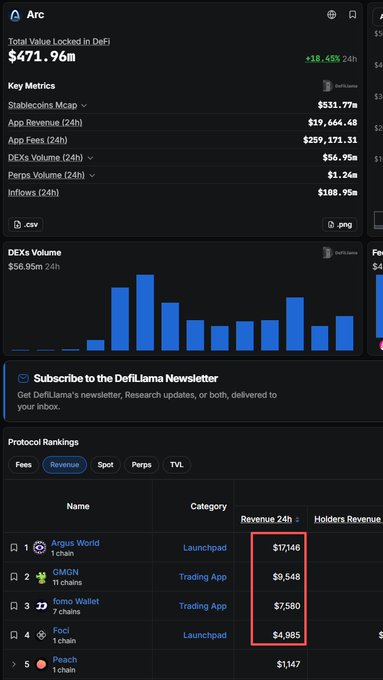Image resolution: width=383 pixels, height=680 pixels.
Task: Bookmark fomo Wallet protocol
Action: 14,606
